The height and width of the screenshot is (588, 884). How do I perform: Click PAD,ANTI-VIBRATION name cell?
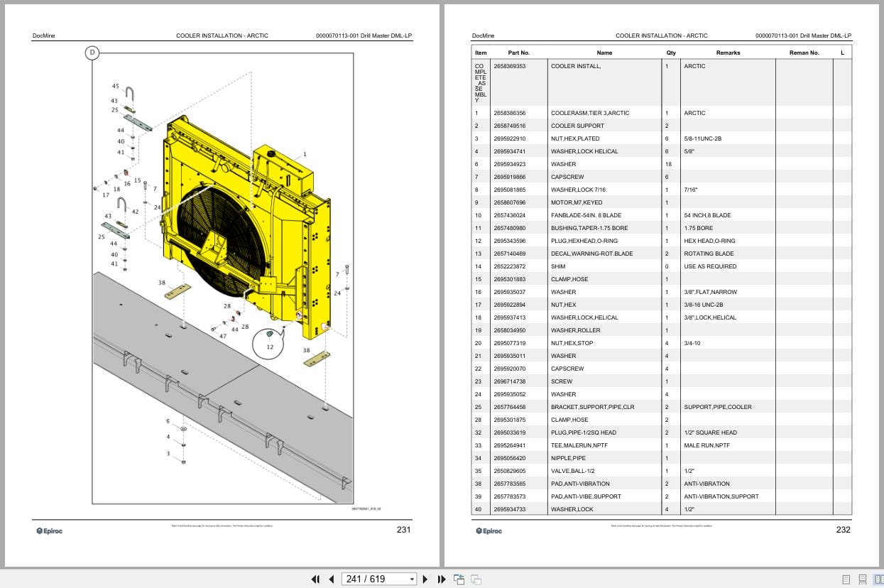(x=580, y=484)
